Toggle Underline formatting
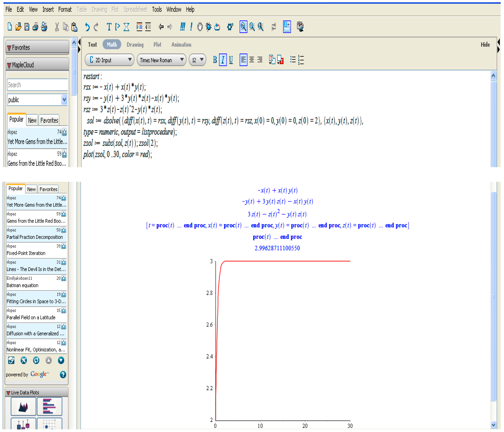Viewport: 504px width, 432px height. coord(231,60)
